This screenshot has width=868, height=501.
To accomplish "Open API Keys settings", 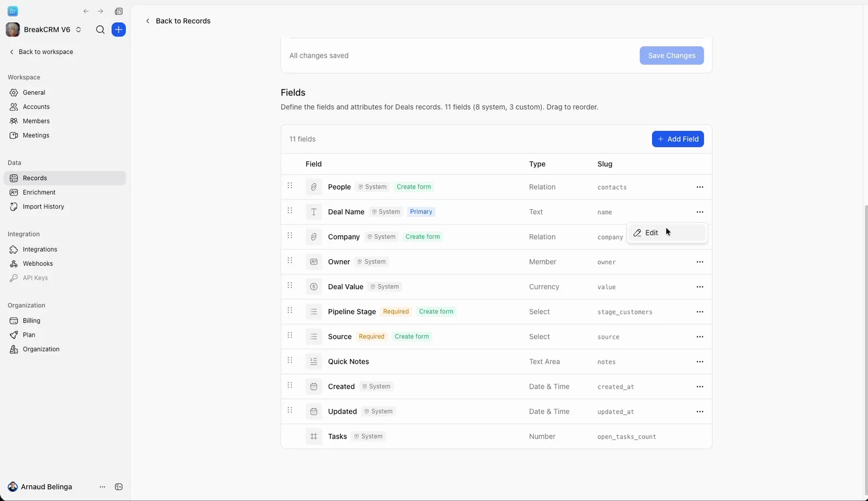I will click(65, 278).
